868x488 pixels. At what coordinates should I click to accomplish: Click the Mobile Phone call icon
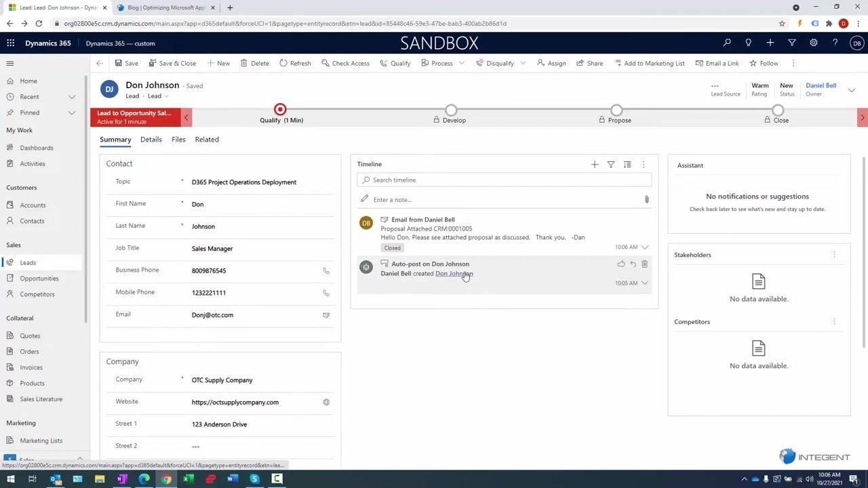point(326,293)
